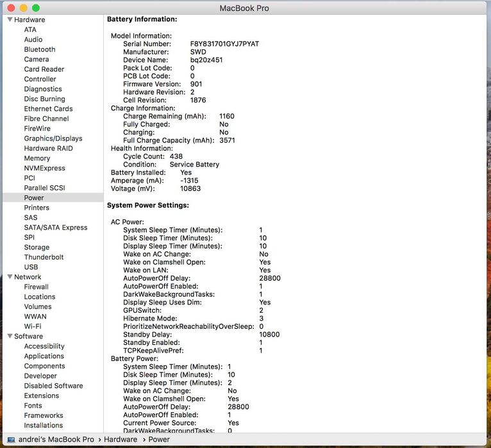This screenshot has width=491, height=448.
Task: Select Audio in the sidebar
Action: coord(33,40)
